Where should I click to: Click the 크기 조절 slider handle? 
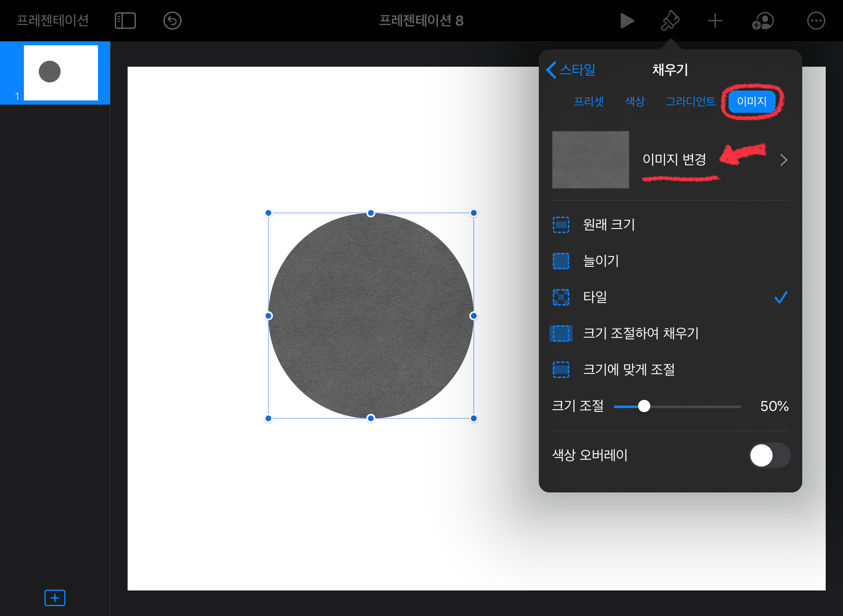click(644, 406)
